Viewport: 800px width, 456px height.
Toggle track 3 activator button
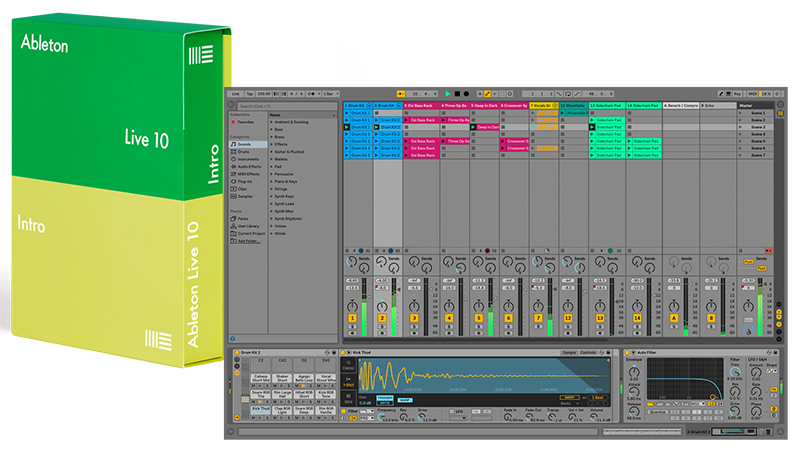pyautogui.click(x=414, y=318)
